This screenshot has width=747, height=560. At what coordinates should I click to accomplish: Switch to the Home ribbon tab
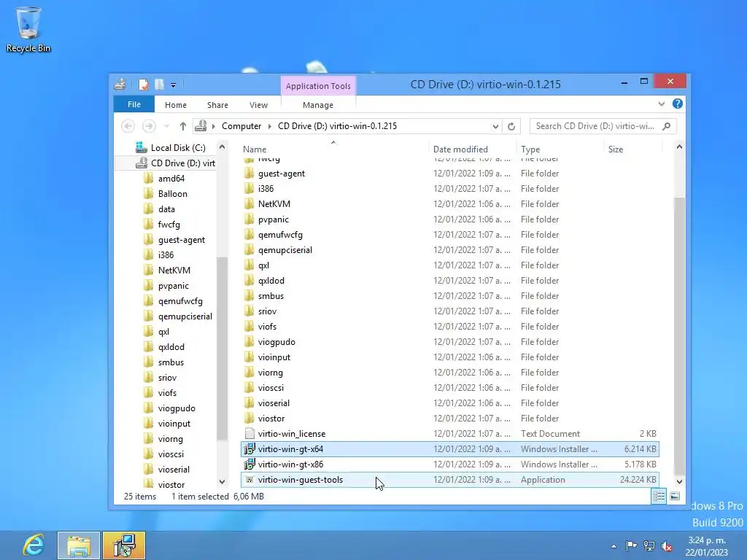tap(176, 105)
